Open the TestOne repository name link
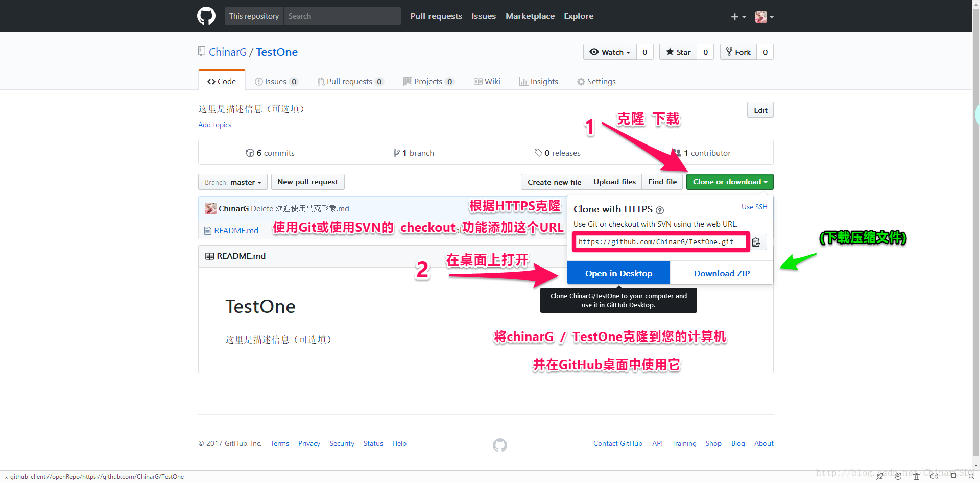 (x=277, y=52)
